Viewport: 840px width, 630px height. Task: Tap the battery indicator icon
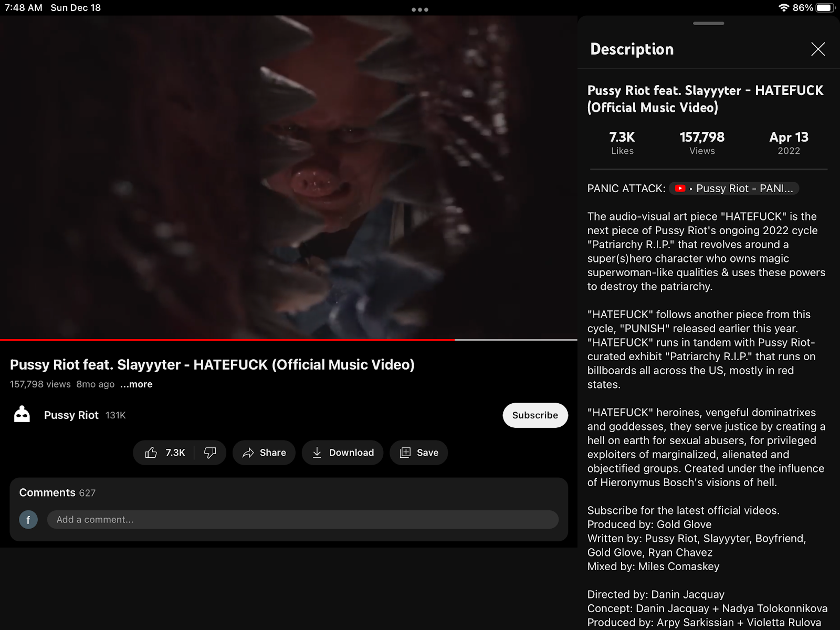[x=825, y=8]
